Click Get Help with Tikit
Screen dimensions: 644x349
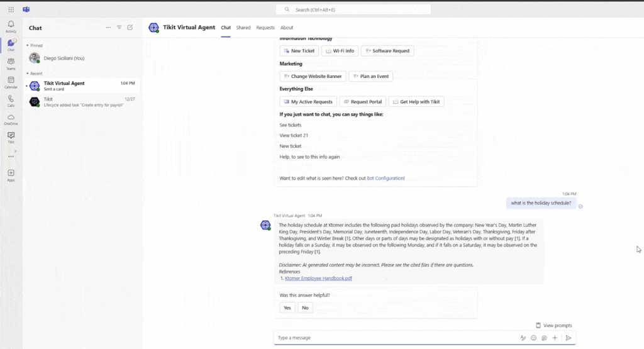[x=416, y=102]
